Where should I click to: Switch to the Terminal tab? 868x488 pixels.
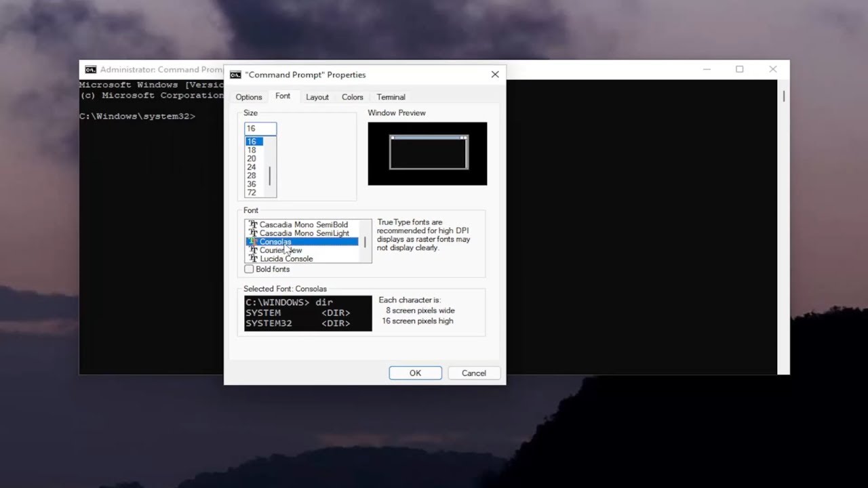(x=391, y=97)
